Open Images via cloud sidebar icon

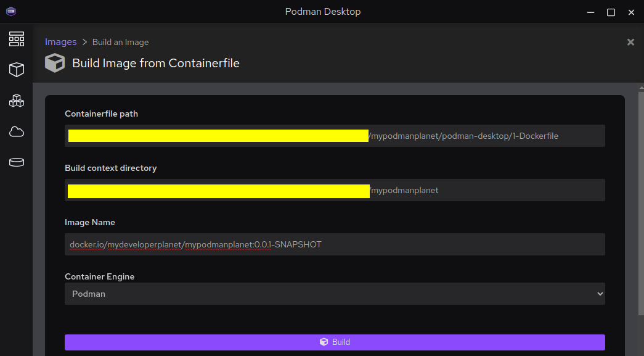tap(17, 131)
